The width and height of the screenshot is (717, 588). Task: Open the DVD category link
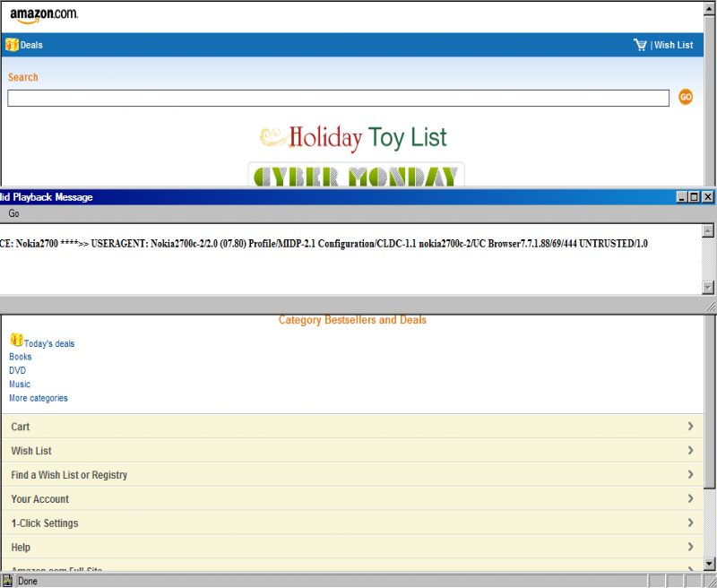tap(18, 370)
